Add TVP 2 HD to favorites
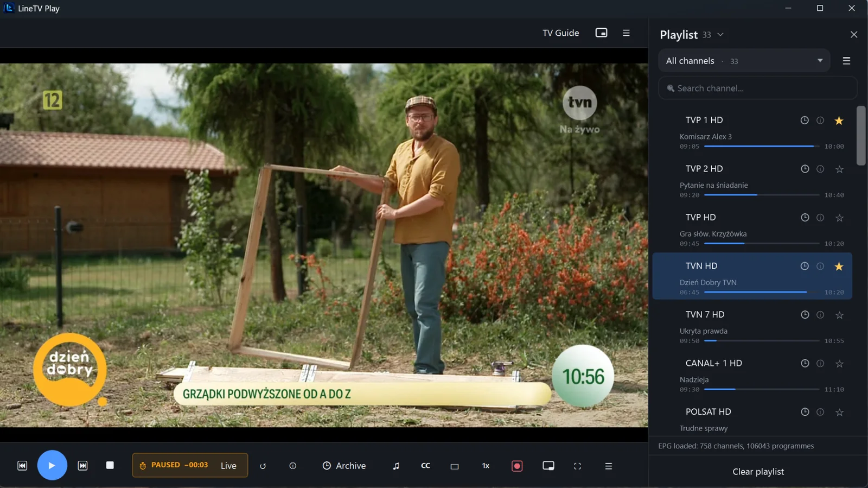Viewport: 868px width, 488px height. point(839,169)
